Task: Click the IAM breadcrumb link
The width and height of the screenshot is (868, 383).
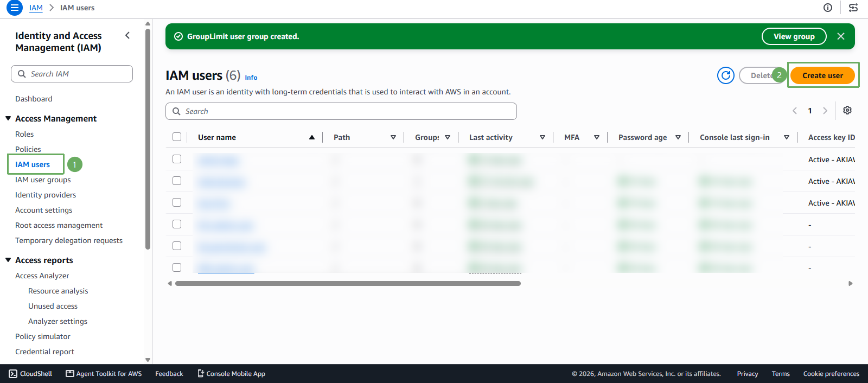Action: click(36, 8)
